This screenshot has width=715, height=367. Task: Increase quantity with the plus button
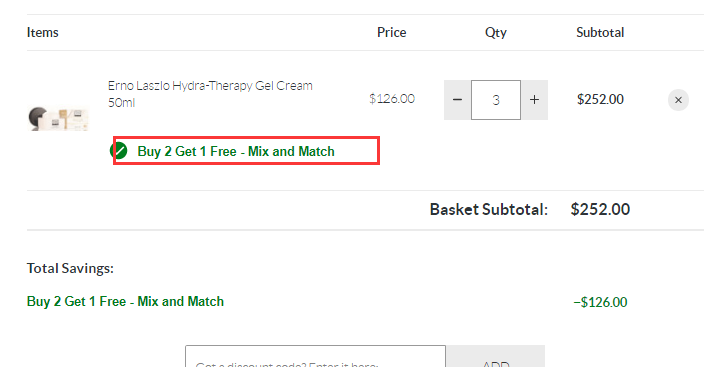[x=534, y=100]
